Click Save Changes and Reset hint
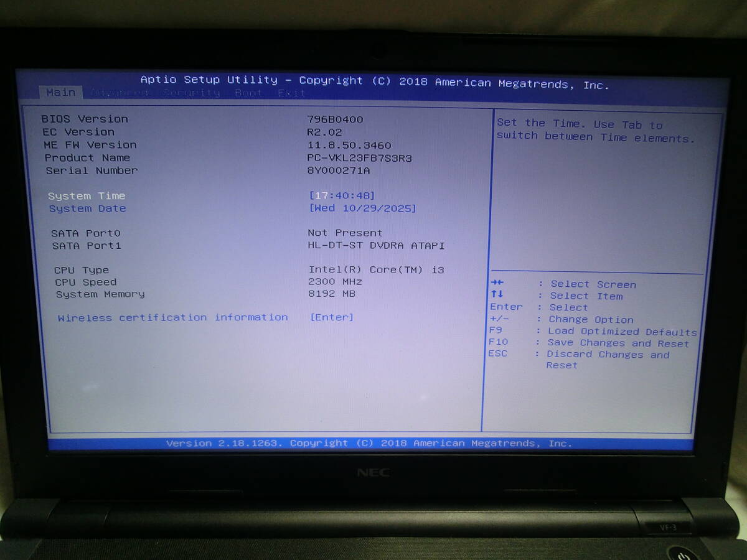Image resolution: width=747 pixels, height=560 pixels. [x=618, y=343]
